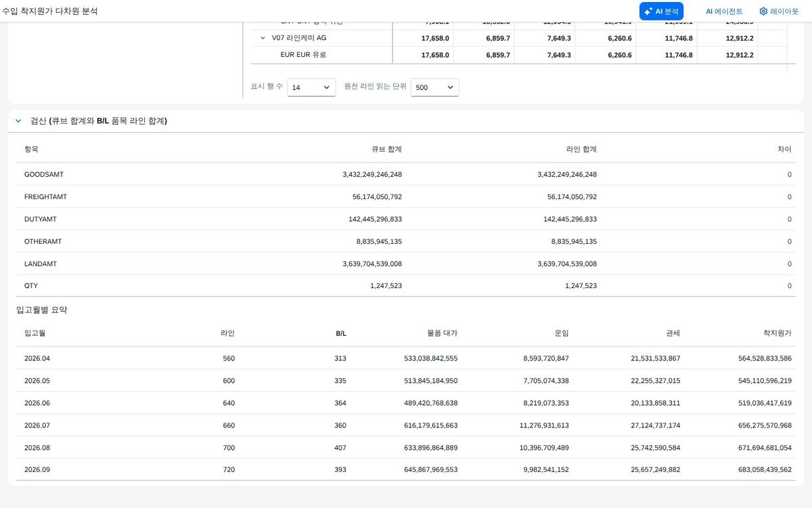Select the 2026.07 month cell
Image resolution: width=812 pixels, height=508 pixels.
[37, 425]
